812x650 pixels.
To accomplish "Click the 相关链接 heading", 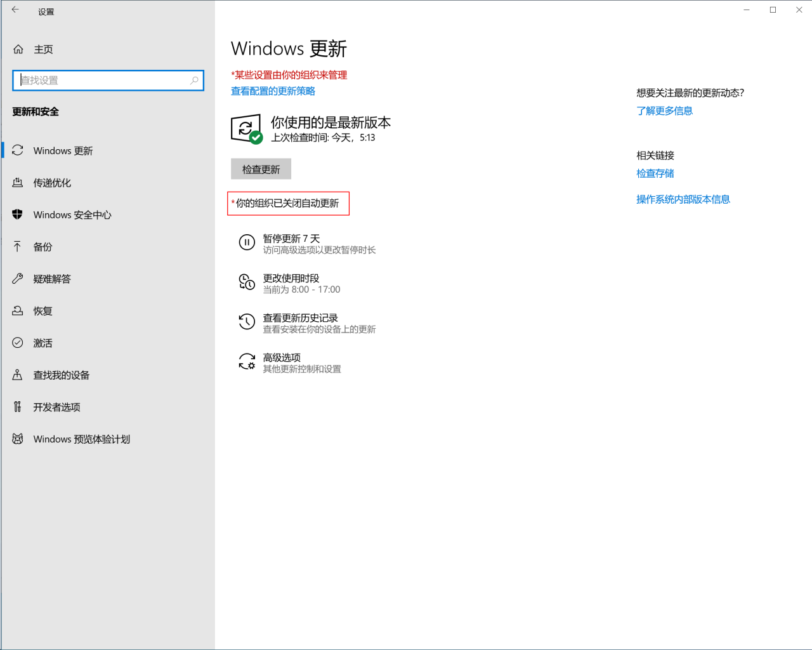I will tap(655, 156).
